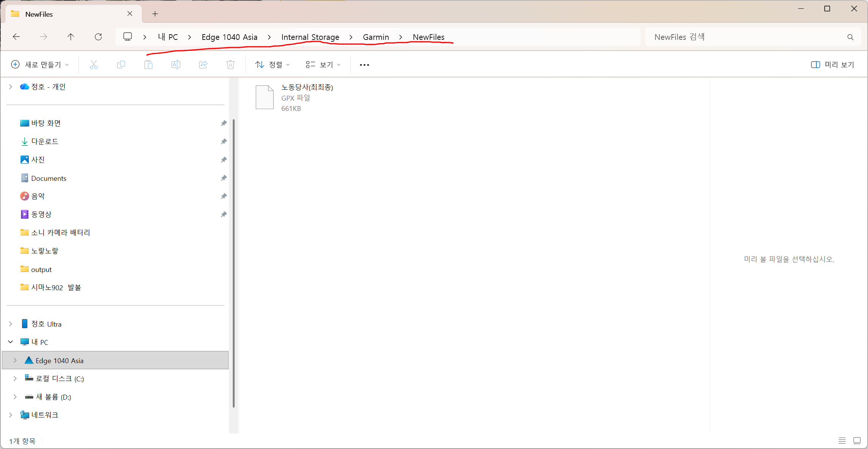Go forward with the forward arrow
The height and width of the screenshot is (449, 868).
44,37
